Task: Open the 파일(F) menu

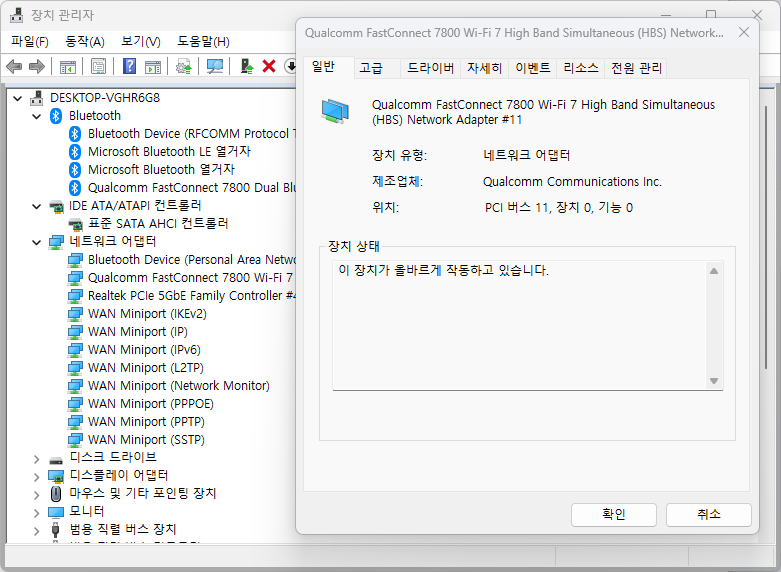Action: click(x=30, y=41)
